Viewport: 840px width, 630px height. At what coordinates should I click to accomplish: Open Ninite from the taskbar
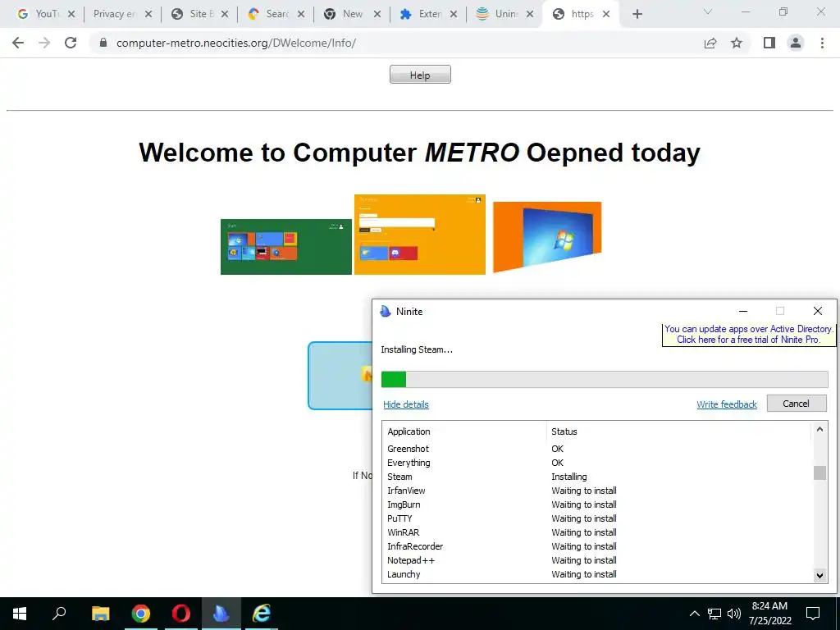pyautogui.click(x=221, y=614)
